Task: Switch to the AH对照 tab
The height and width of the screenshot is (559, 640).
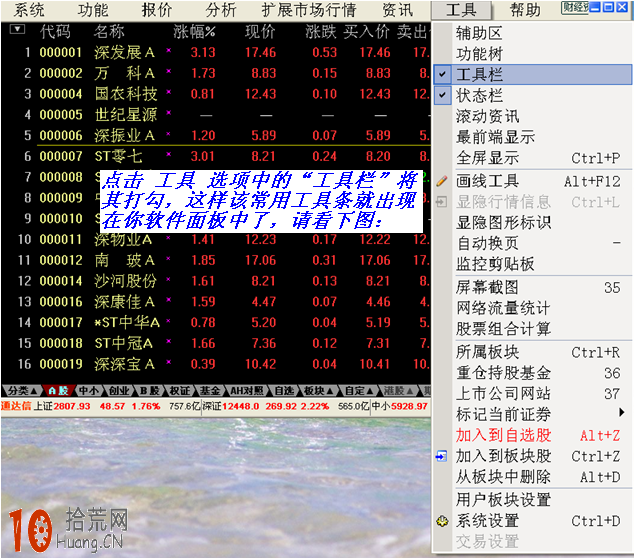Action: 247,391
